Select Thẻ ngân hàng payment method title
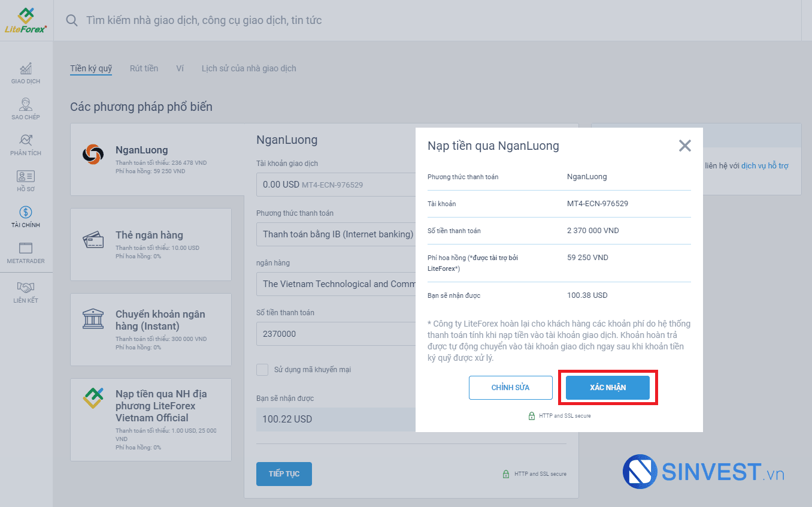812x507 pixels. coord(149,235)
